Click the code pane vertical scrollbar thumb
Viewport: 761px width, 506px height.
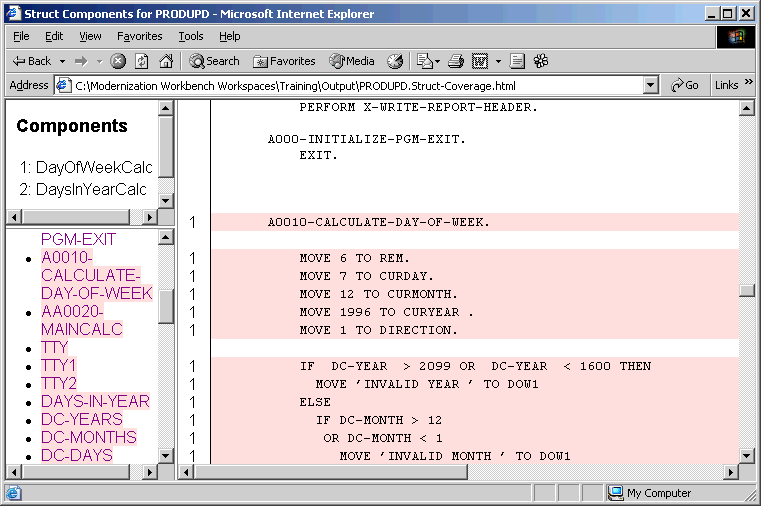tap(746, 291)
